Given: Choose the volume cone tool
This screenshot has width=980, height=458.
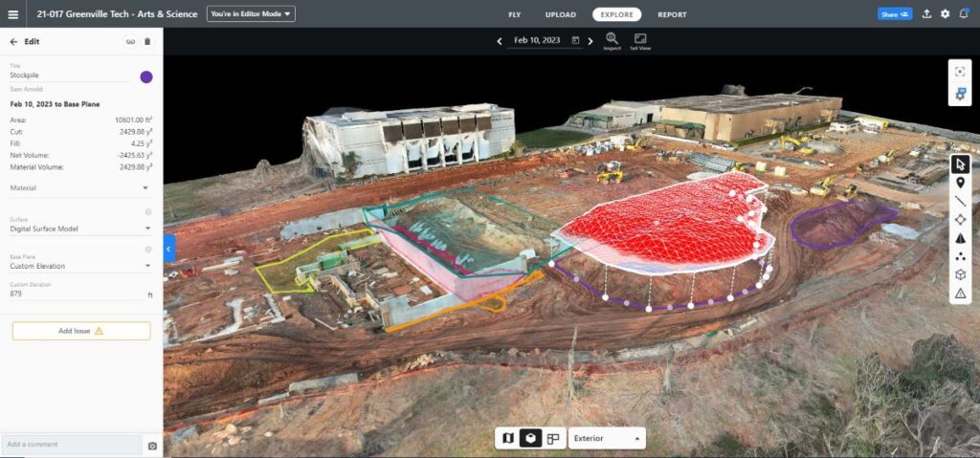Looking at the screenshot, I should [x=961, y=238].
